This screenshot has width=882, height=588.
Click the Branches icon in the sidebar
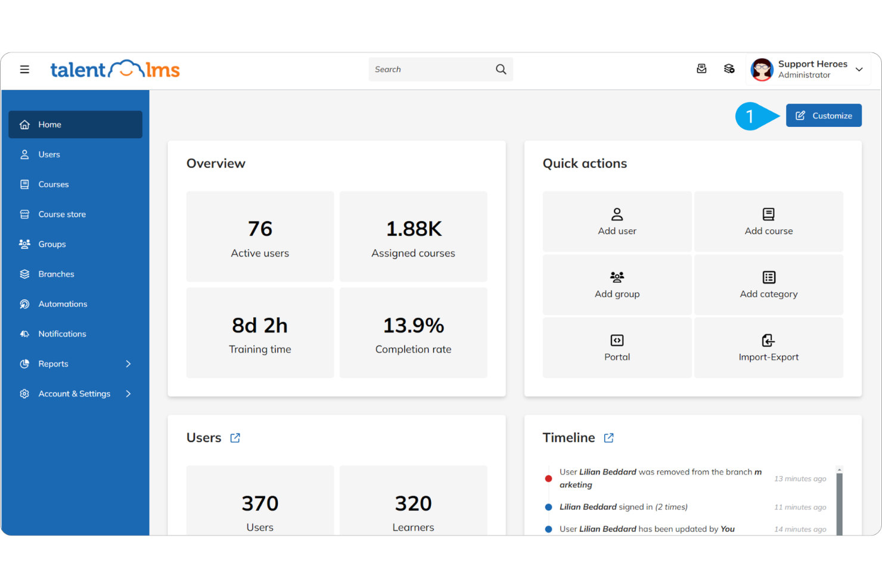pyautogui.click(x=24, y=273)
